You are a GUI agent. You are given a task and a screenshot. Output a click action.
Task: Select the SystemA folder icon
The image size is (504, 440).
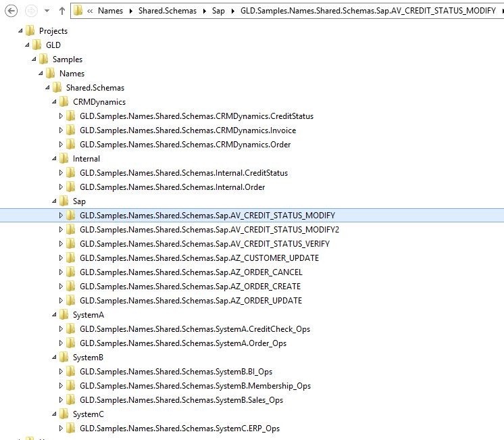tap(64, 314)
